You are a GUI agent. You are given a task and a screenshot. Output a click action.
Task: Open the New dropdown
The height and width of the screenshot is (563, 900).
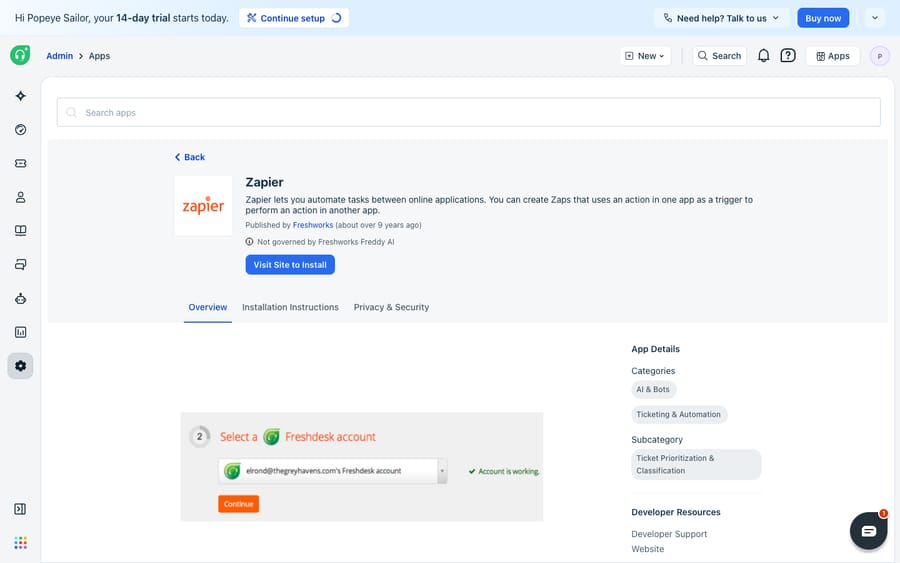pyautogui.click(x=645, y=56)
